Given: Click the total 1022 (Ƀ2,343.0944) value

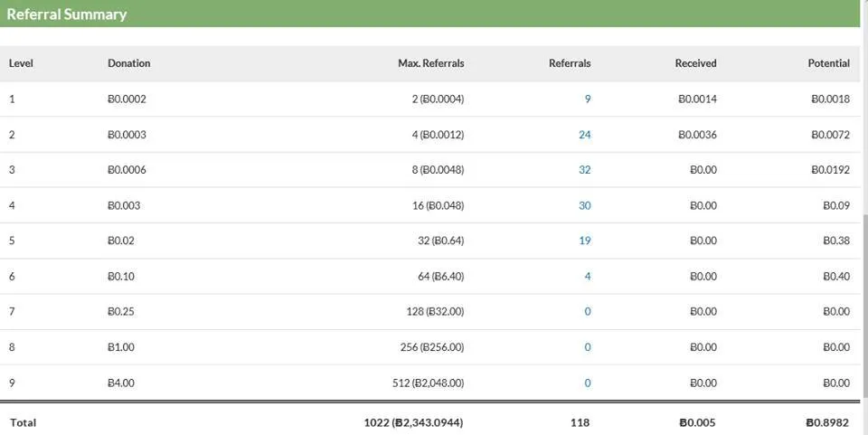Looking at the screenshot, I should click(413, 423).
